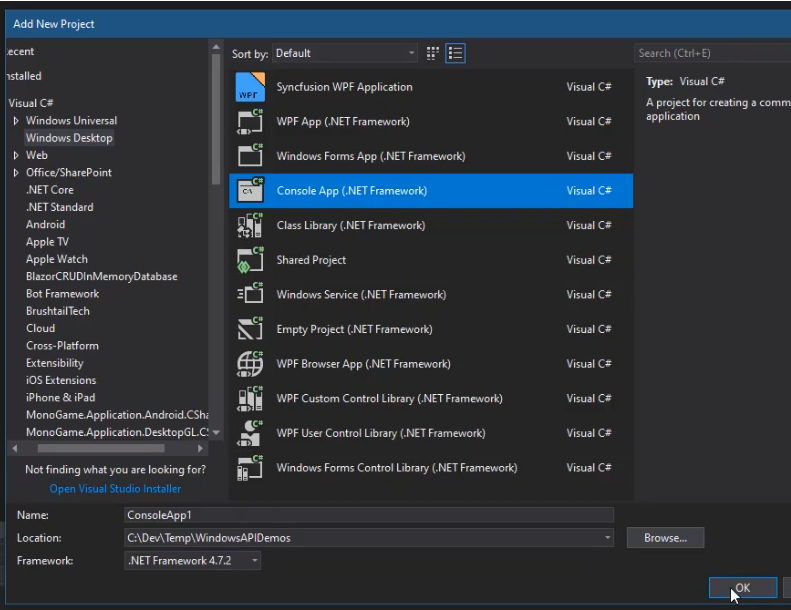This screenshot has width=791, height=610.
Task: Click the Search (Ctrl+E) box
Action: point(712,53)
